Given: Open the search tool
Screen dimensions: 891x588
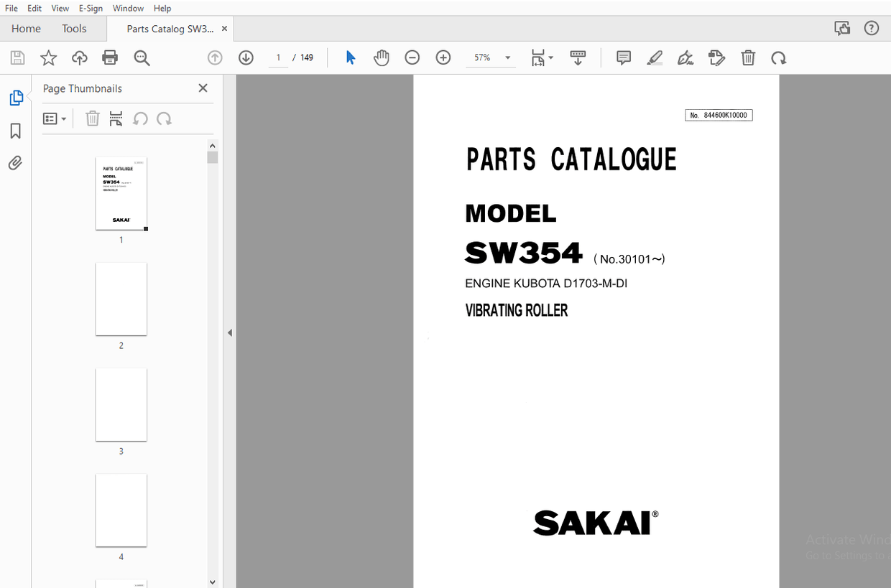Looking at the screenshot, I should (x=142, y=57).
